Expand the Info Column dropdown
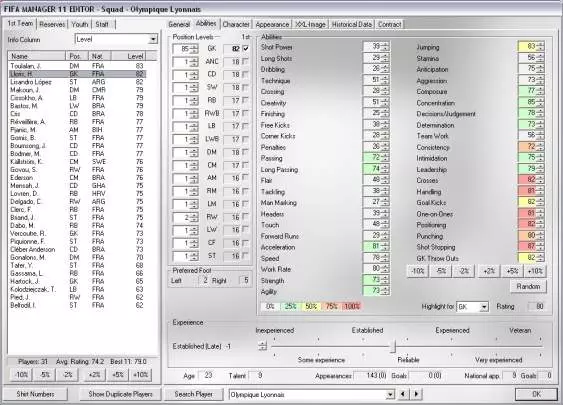563x405 pixels. (153, 39)
